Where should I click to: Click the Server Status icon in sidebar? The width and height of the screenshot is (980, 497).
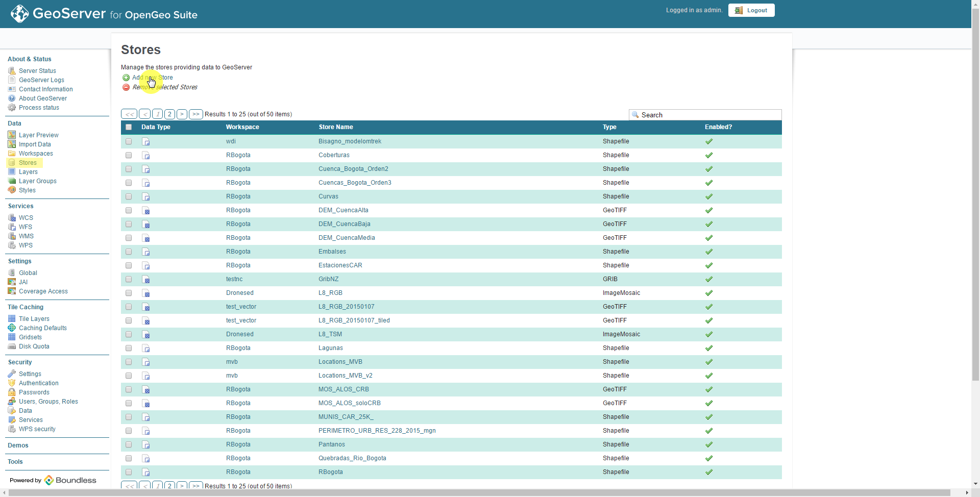12,71
